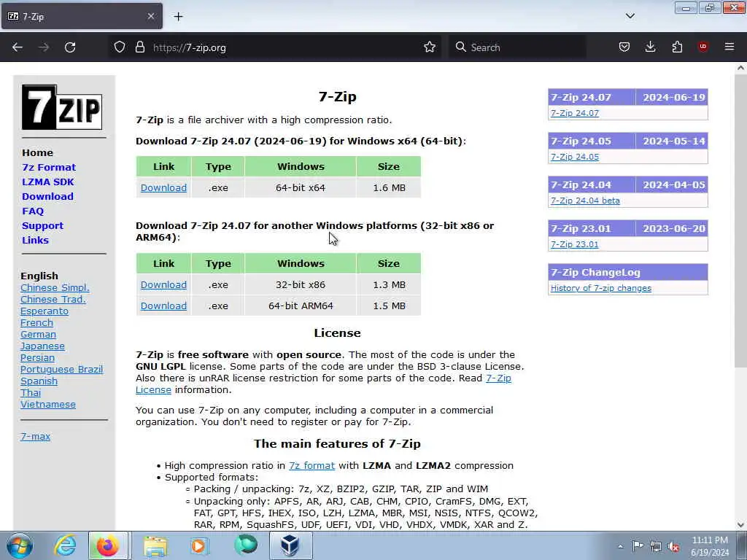Viewport: 747px width, 560px height.
Task: Switch to Portuguese Brazil language
Action: pyautogui.click(x=61, y=370)
